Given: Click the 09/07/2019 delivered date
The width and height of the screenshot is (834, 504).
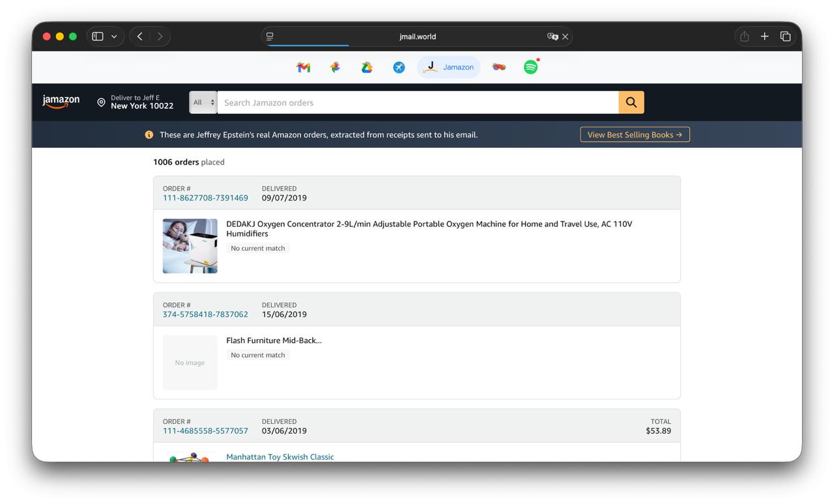Looking at the screenshot, I should coord(284,198).
